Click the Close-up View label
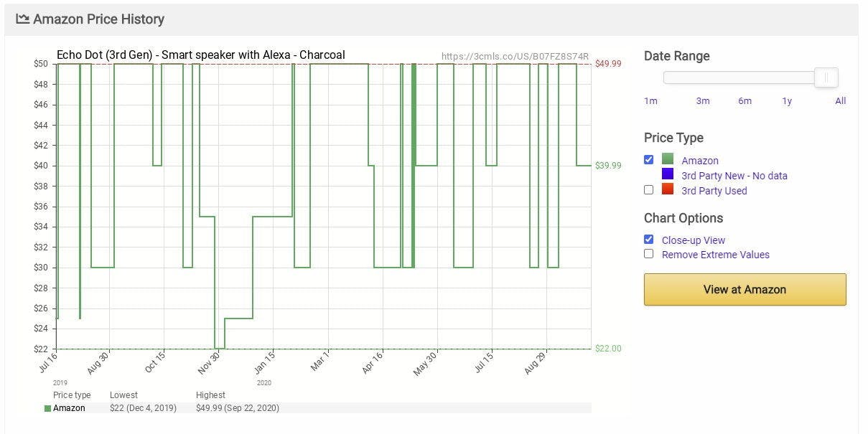Viewport: 868px width, 434px height. [694, 240]
